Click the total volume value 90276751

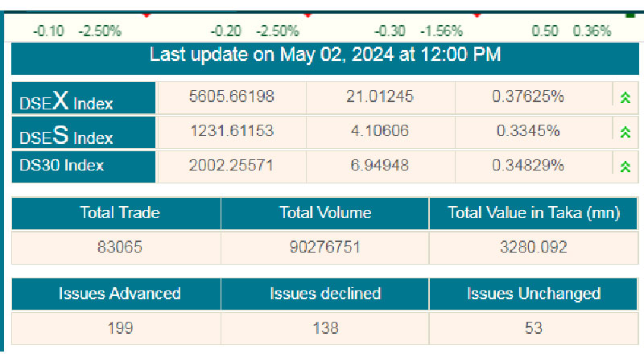(325, 248)
